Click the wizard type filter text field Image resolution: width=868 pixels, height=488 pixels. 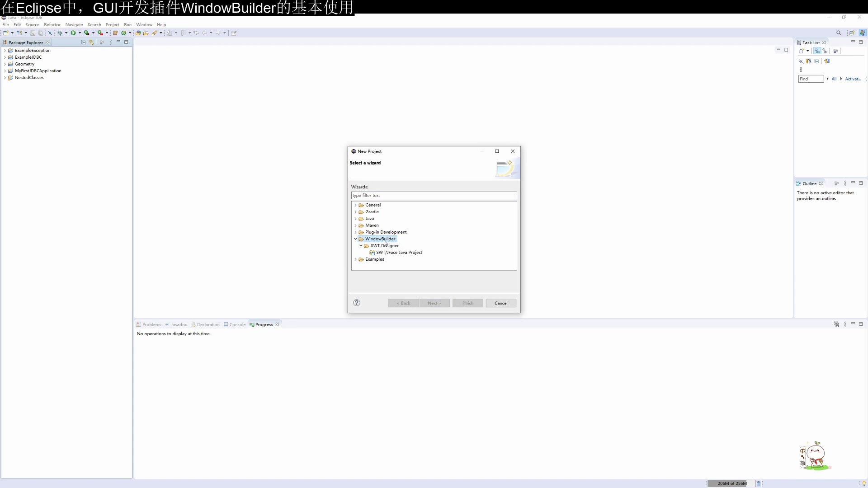pyautogui.click(x=434, y=195)
